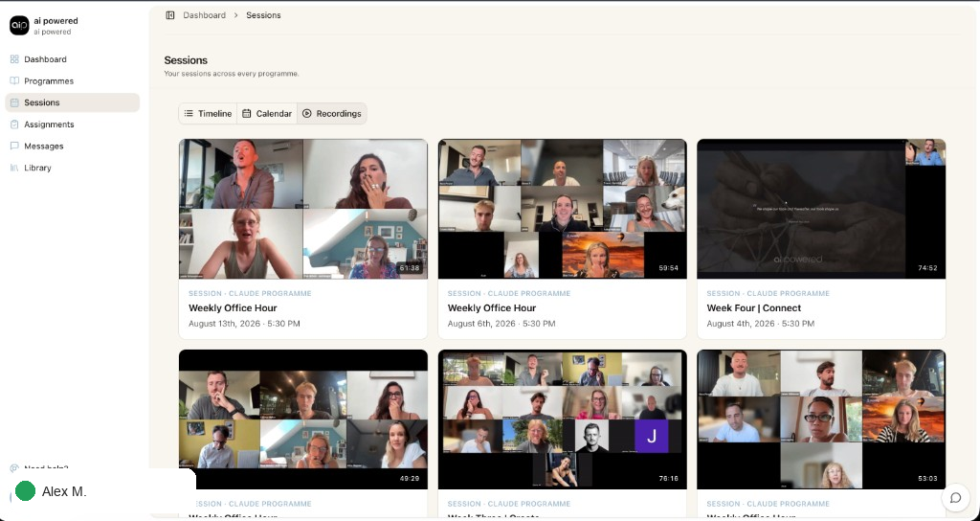Click the date August 6th, 2026 · 5:30 PM
The width and height of the screenshot is (980, 521).
501,324
